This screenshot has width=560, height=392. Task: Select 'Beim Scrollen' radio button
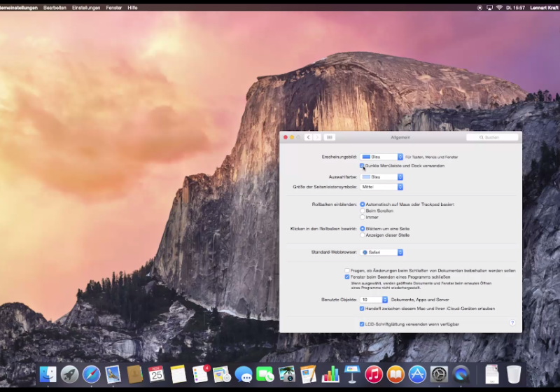(x=363, y=210)
